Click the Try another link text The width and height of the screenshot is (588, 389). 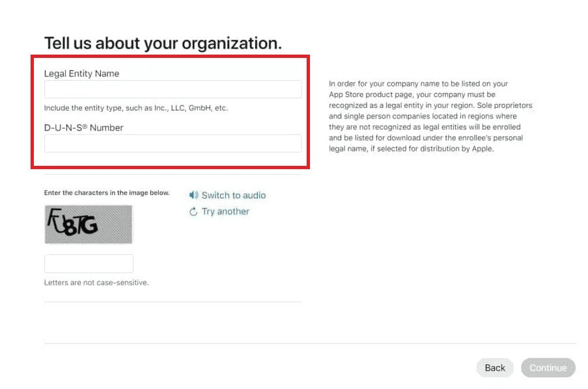click(x=225, y=211)
